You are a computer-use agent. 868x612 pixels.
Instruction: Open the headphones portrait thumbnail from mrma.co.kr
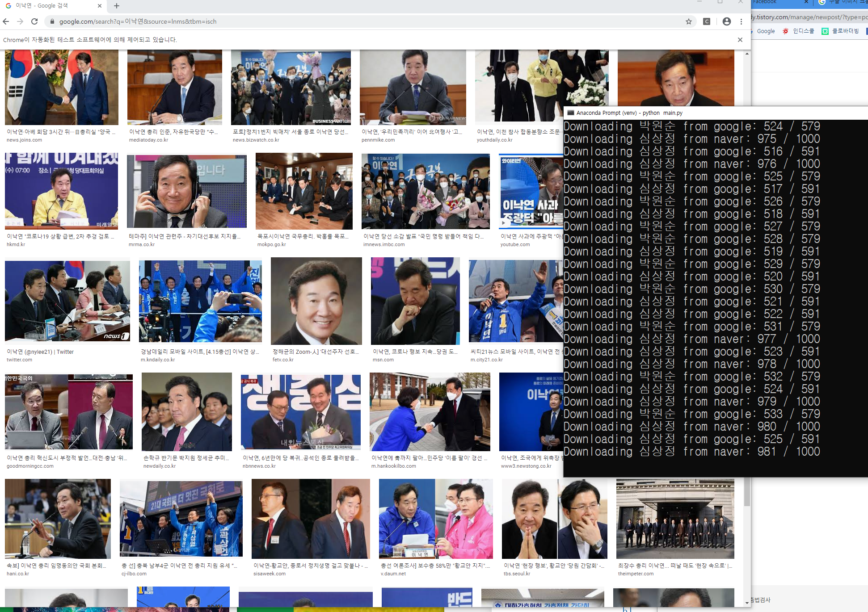click(x=187, y=191)
